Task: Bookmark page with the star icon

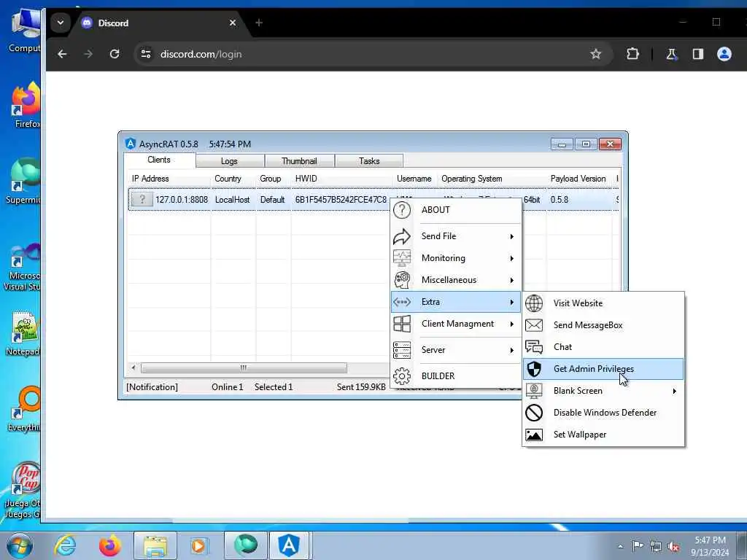Action: click(x=595, y=54)
